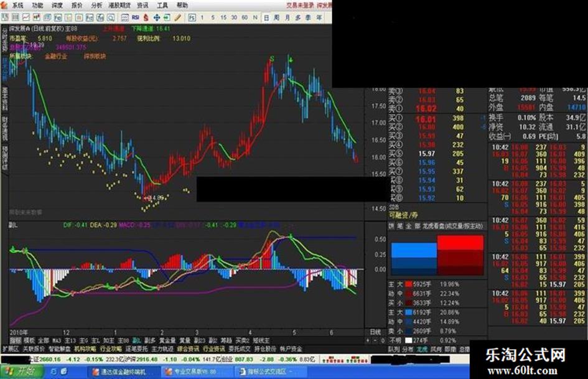The width and height of the screenshot is (588, 379).
Task: Select the 模板 tab under the chart
Action: (x=29, y=340)
